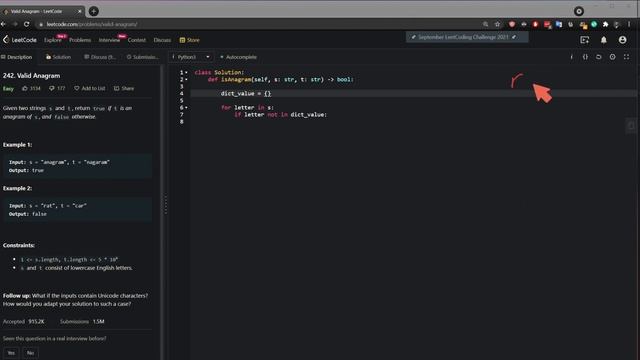Open the Chrome three-dot menu
The width and height of the screenshot is (640, 360).
coord(629,24)
